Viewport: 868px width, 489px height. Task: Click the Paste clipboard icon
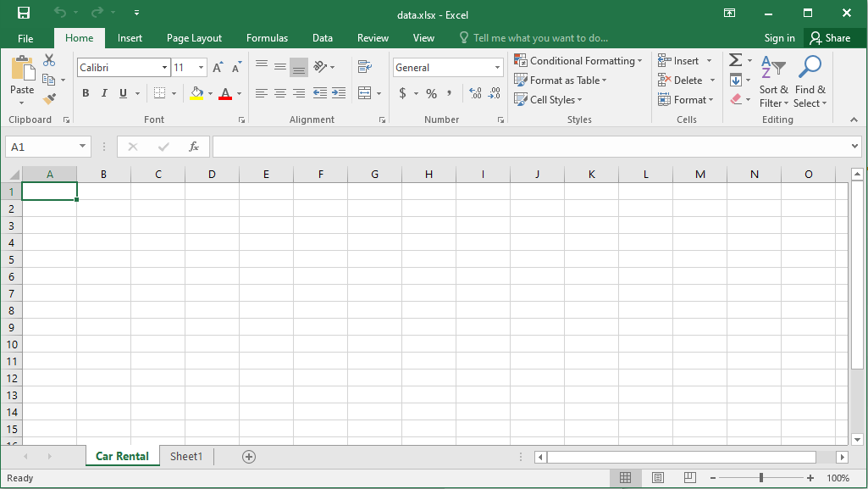click(23, 69)
